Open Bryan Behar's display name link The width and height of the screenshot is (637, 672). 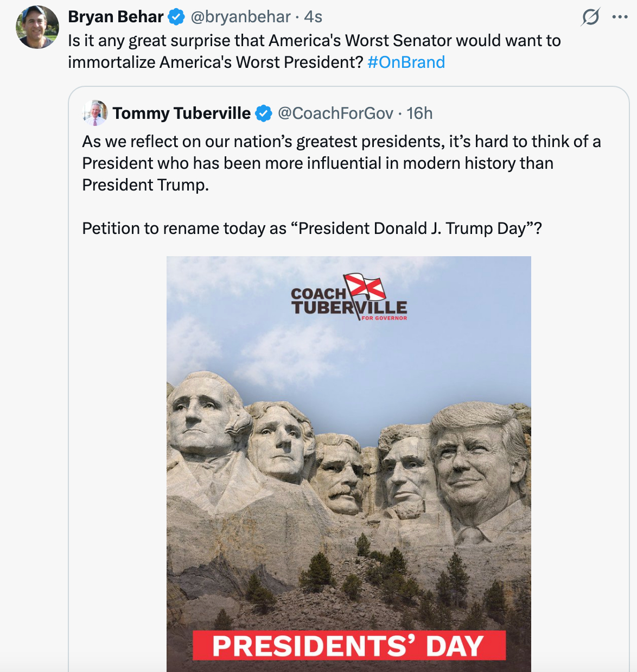point(116,17)
